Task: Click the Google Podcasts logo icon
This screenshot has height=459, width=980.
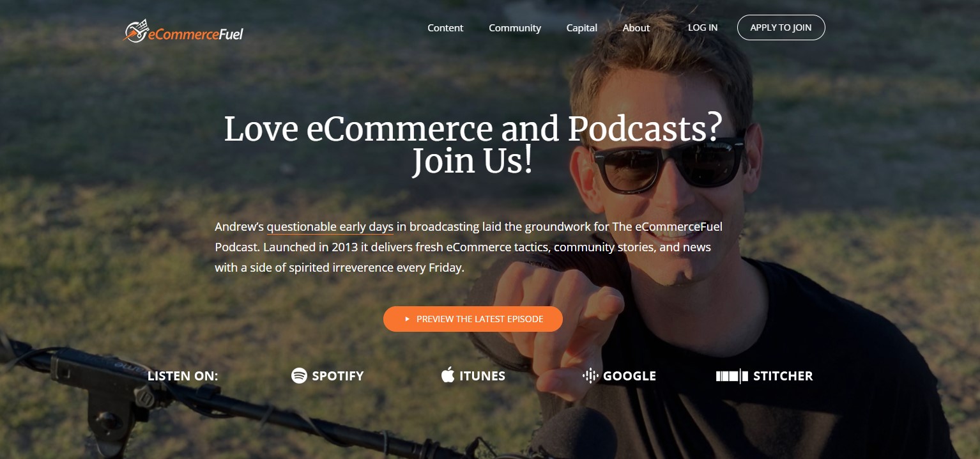Action: [590, 376]
